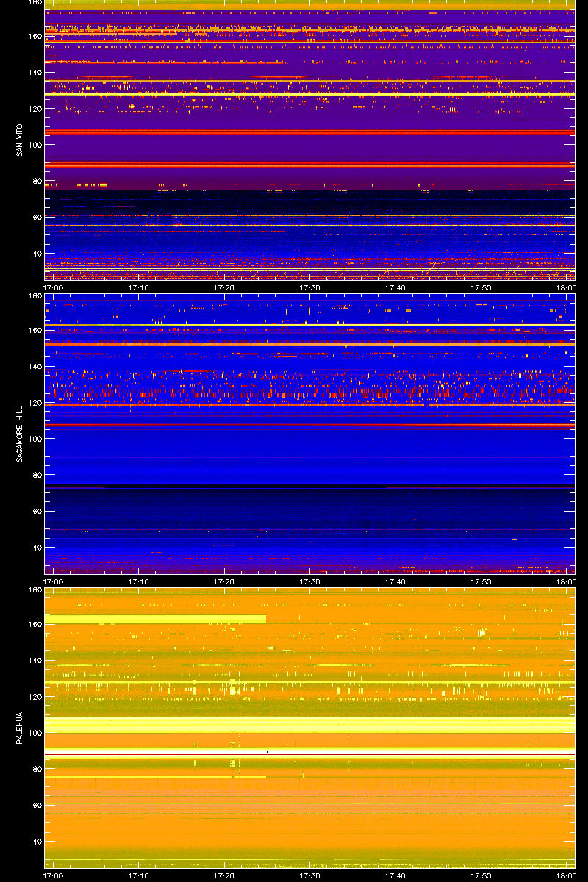Click 18:00 tick label below Sagamore Hill panel

565,582
